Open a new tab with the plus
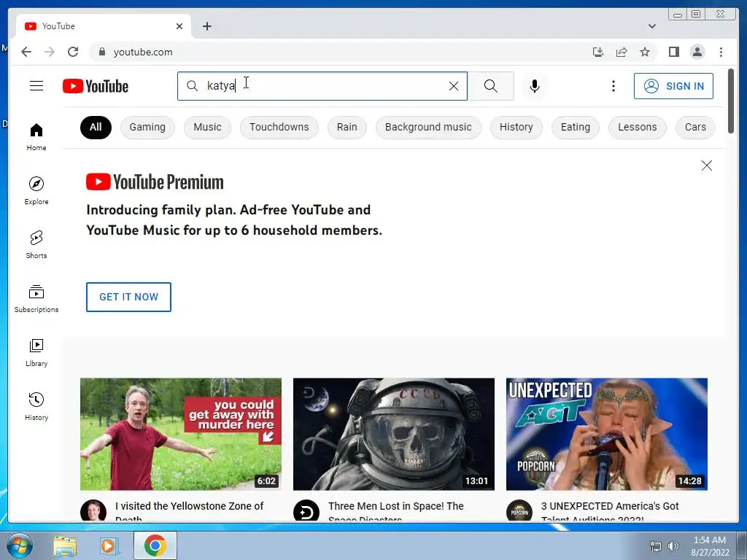Screen dimensions: 747x560 206,26
